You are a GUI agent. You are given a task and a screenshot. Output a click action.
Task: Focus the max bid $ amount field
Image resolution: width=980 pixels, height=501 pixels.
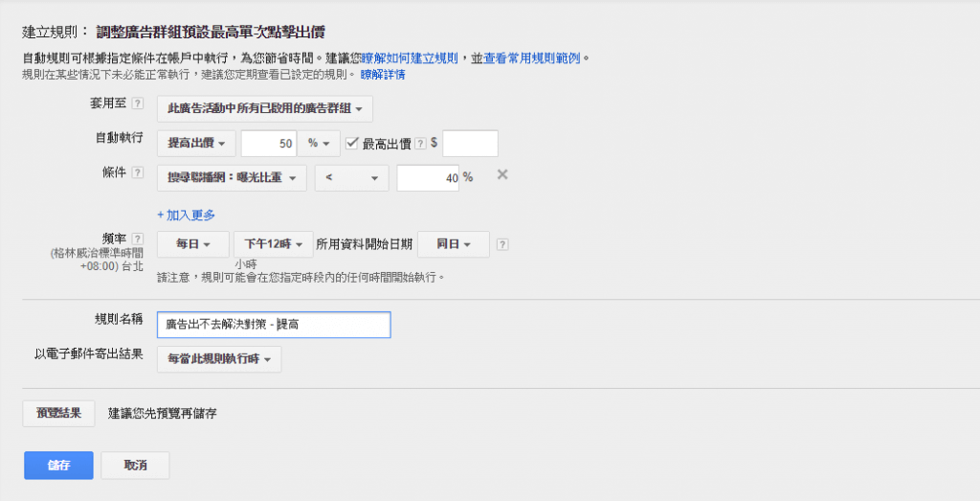point(470,144)
